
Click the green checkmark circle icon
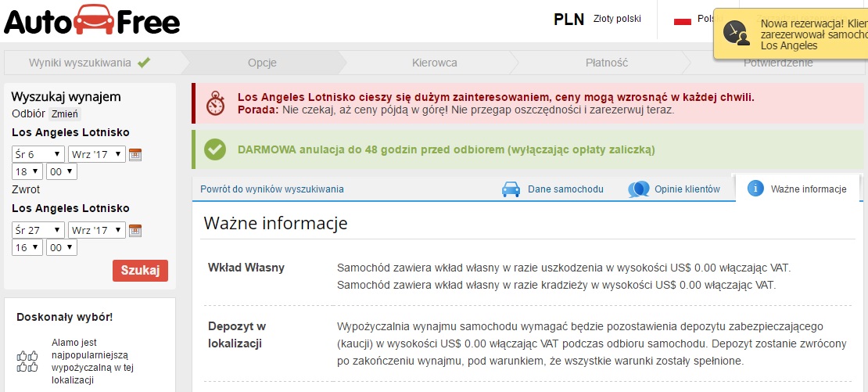(x=215, y=149)
